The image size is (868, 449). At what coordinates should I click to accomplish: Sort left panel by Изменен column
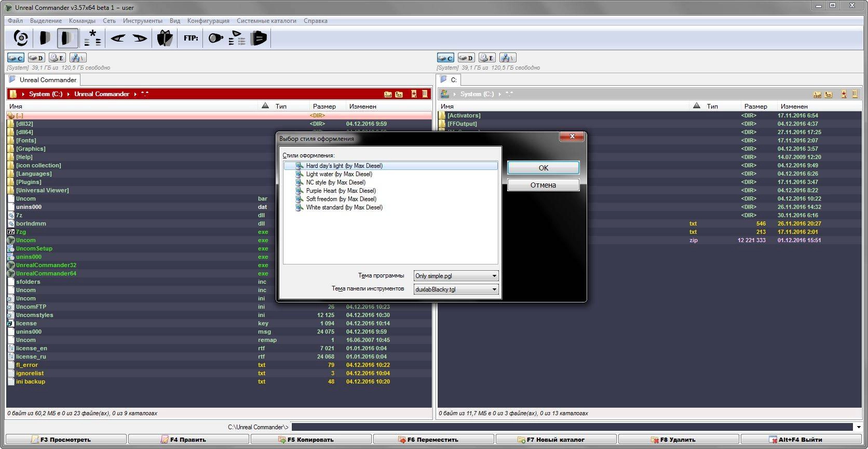click(x=363, y=106)
